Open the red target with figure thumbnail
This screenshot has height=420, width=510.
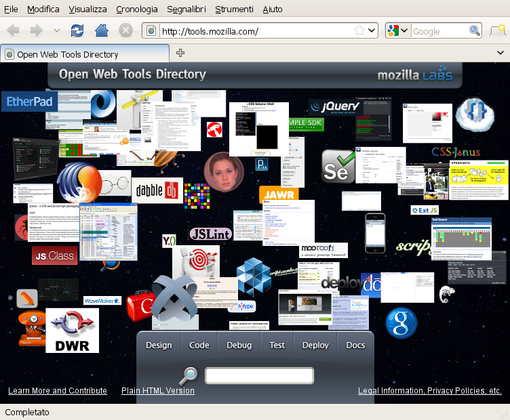(196, 261)
